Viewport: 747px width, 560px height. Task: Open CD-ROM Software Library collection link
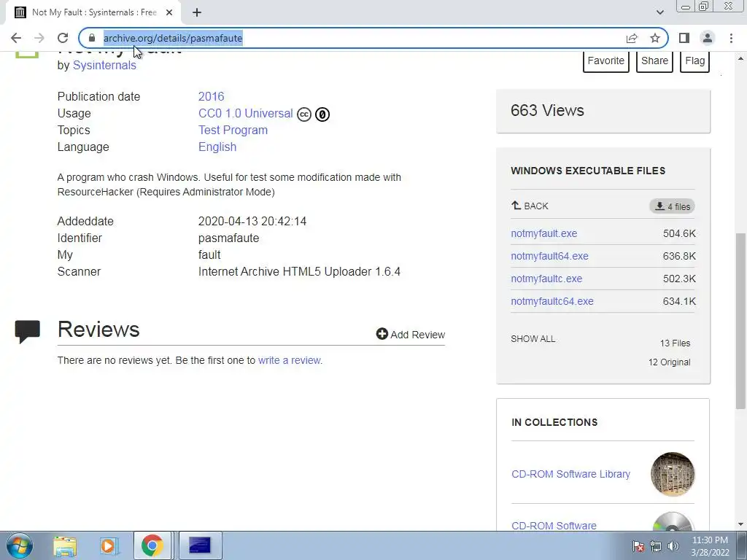pos(570,474)
